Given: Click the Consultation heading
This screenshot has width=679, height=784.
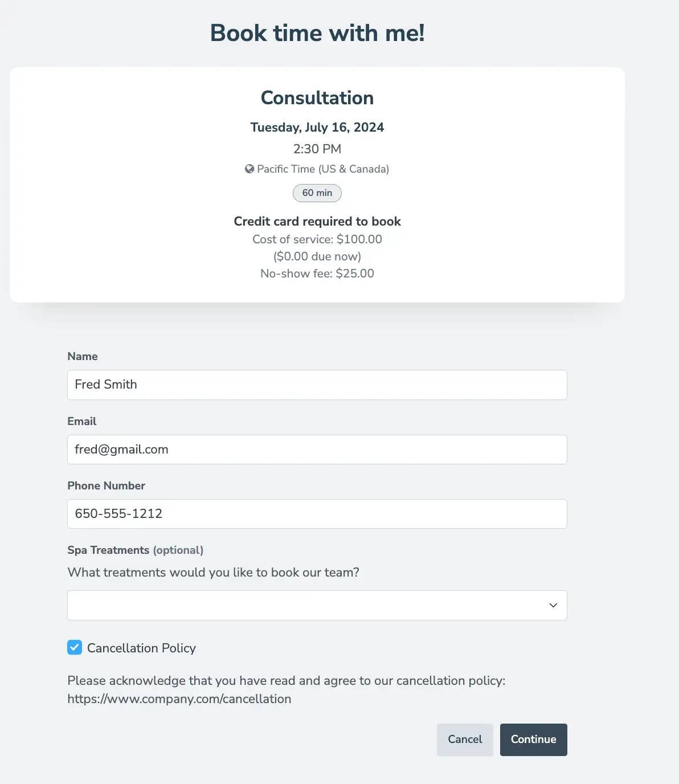Looking at the screenshot, I should pyautogui.click(x=317, y=98).
